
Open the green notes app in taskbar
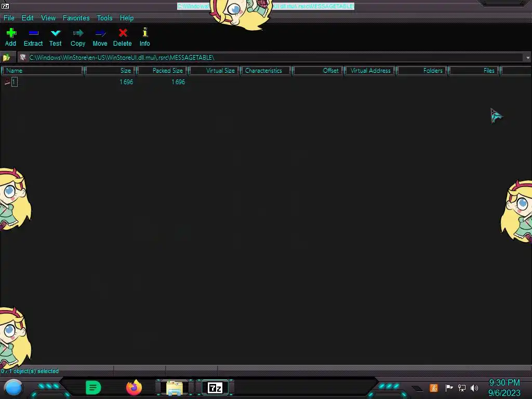click(x=94, y=388)
